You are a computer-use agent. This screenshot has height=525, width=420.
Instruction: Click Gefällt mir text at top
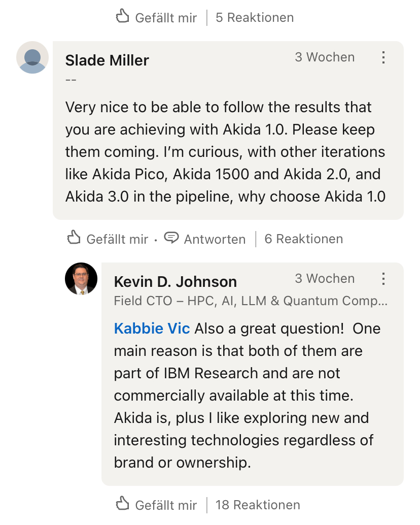tap(166, 18)
